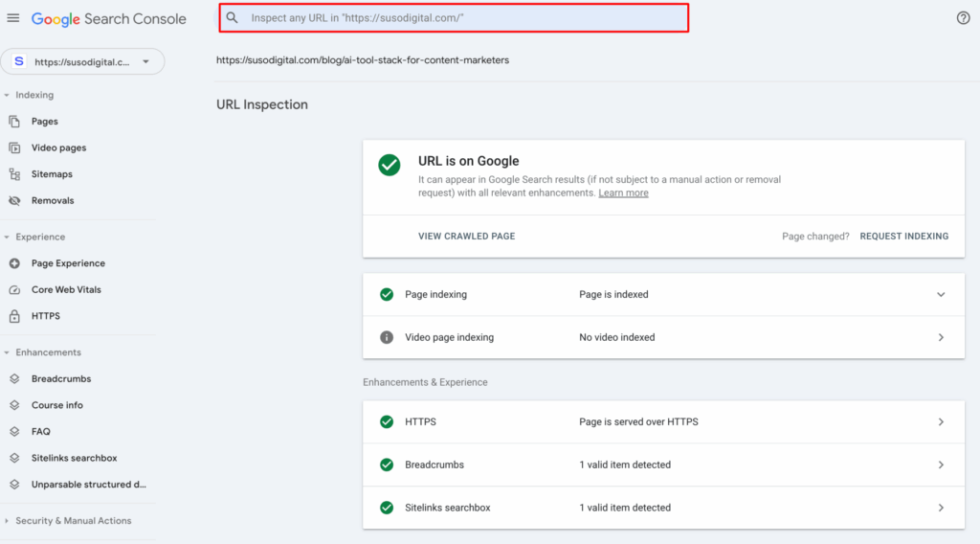Viewport: 980px width, 544px height.
Task: Click REQUEST INDEXING button
Action: [x=903, y=237]
